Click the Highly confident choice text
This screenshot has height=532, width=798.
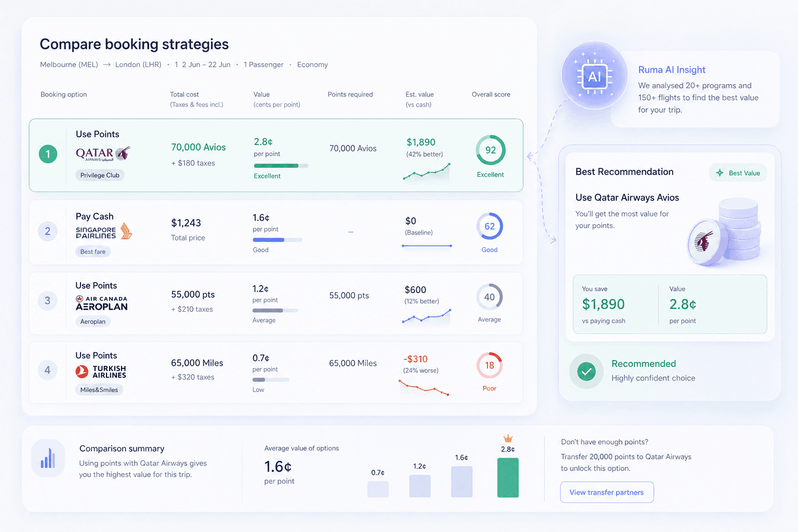(x=653, y=378)
